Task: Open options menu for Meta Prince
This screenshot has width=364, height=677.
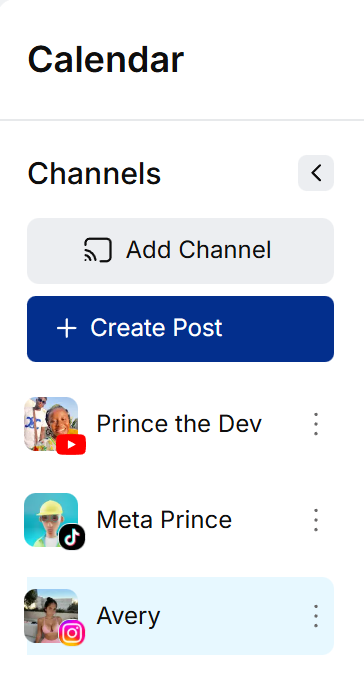Action: coord(316,520)
